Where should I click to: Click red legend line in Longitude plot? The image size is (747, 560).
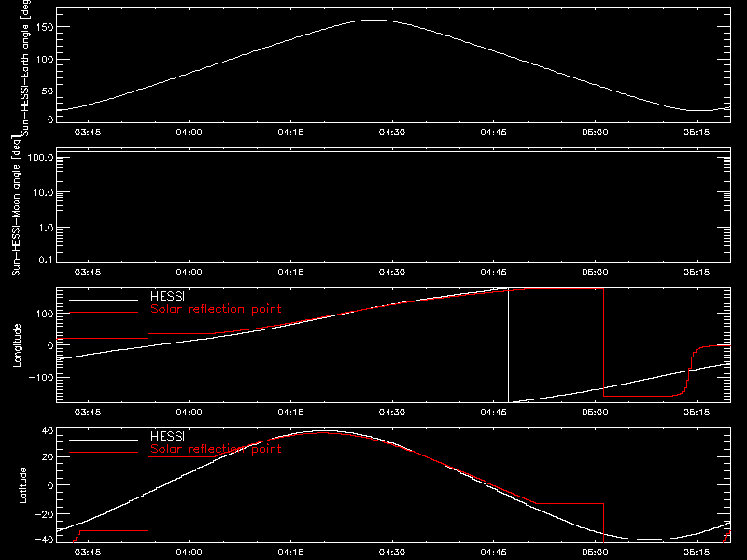pyautogui.click(x=104, y=313)
